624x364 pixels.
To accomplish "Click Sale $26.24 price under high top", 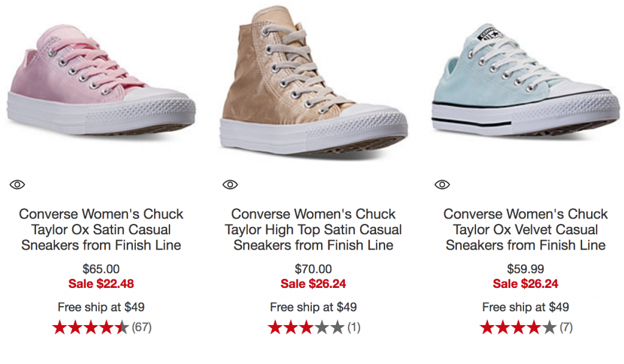I will click(313, 284).
